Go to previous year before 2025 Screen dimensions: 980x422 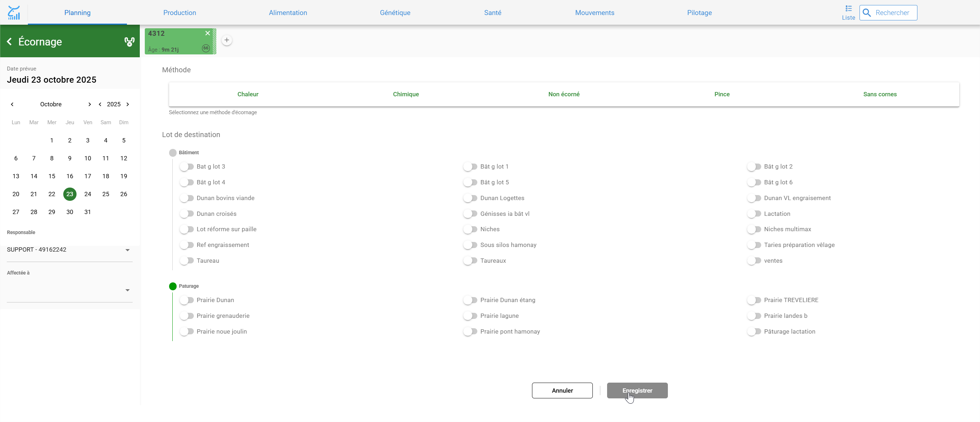[100, 105]
